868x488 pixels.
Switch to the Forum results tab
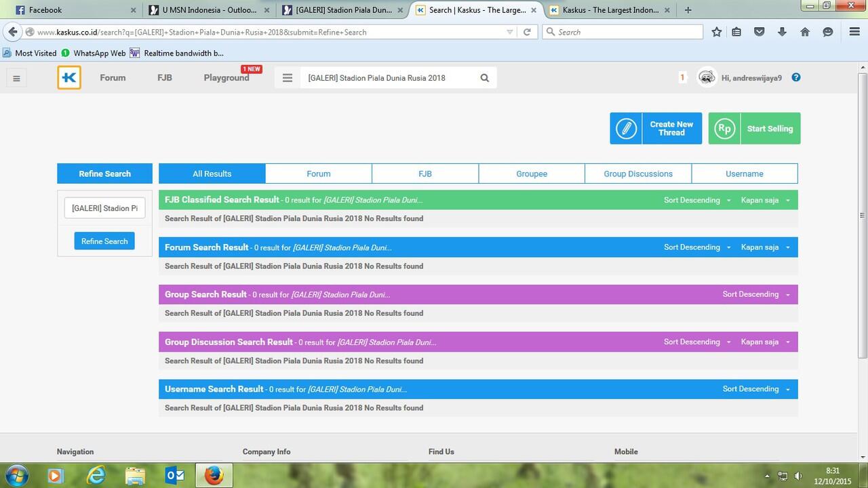[x=319, y=174]
